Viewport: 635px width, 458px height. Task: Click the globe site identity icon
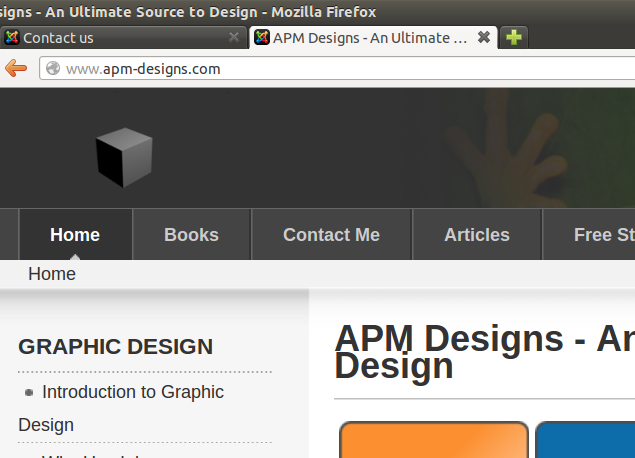(x=53, y=68)
